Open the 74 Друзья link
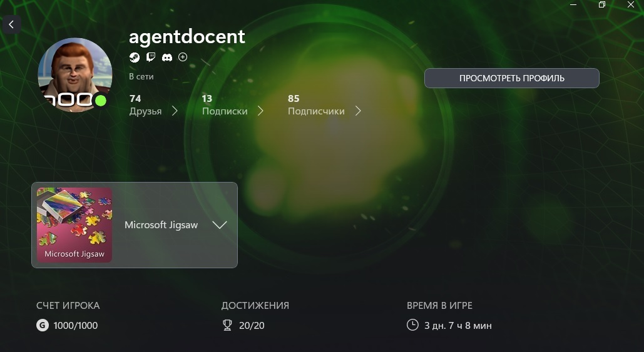The height and width of the screenshot is (352, 644). [x=145, y=105]
